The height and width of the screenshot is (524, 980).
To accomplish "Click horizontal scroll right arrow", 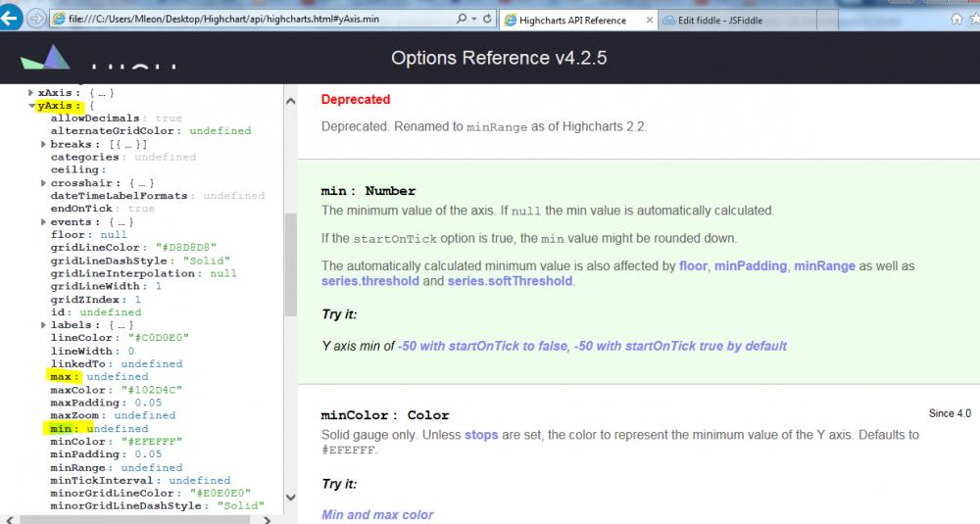I will coord(267,520).
